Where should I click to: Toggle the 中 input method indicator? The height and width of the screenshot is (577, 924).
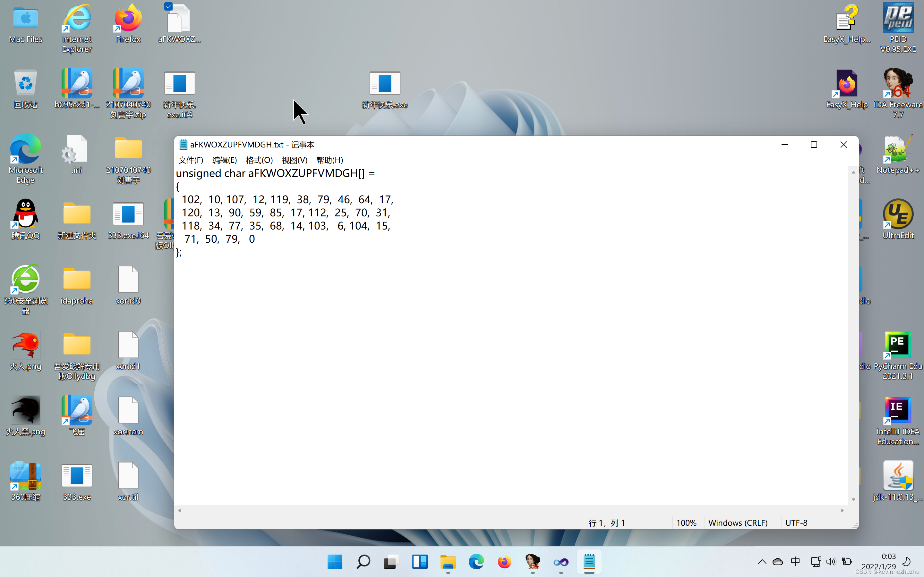pyautogui.click(x=795, y=561)
